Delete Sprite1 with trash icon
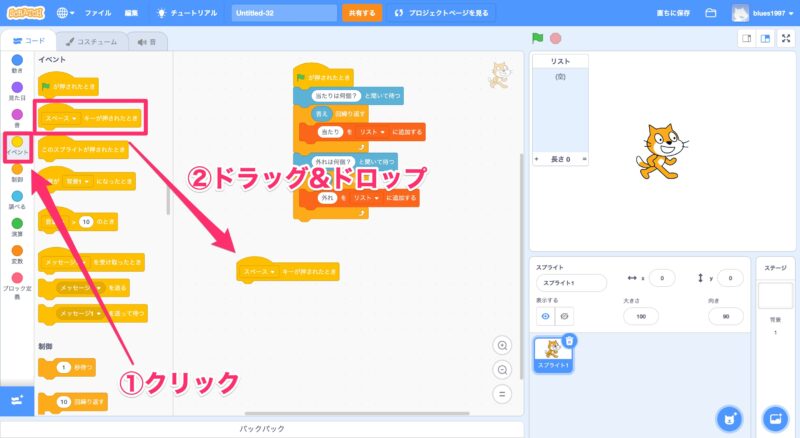Screen dimensions: 800x438 tap(569, 341)
